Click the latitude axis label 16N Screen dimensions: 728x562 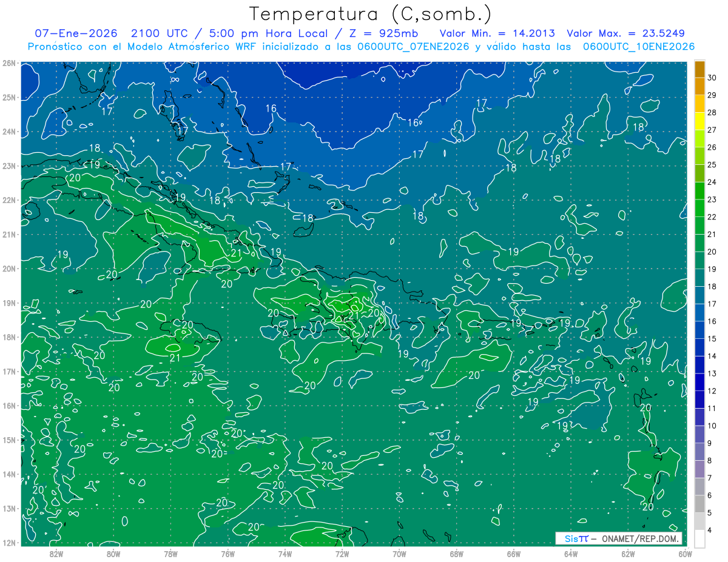pos(8,406)
